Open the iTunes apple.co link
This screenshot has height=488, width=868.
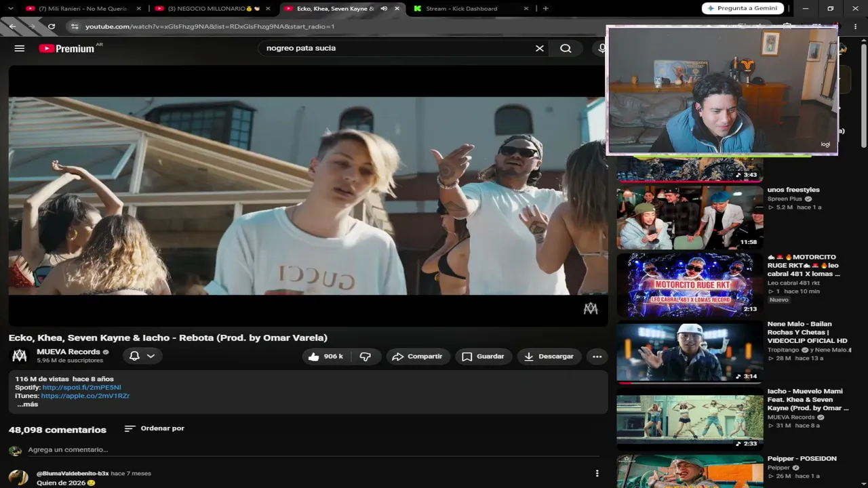(85, 395)
